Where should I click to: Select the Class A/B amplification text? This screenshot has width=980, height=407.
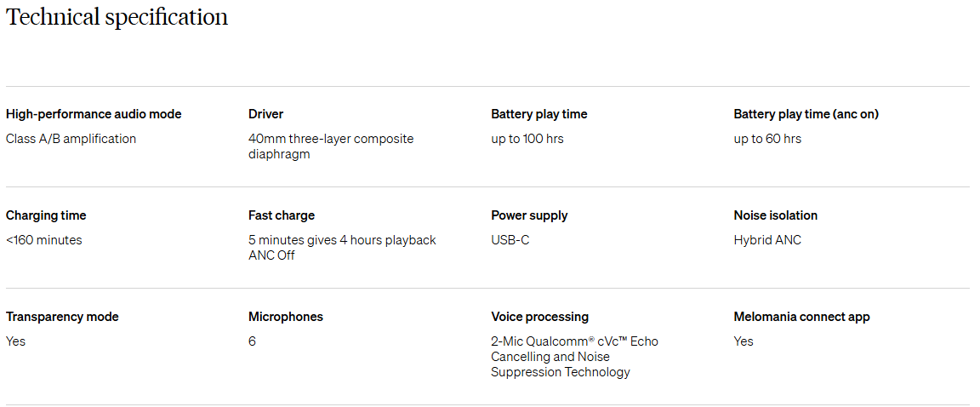(71, 139)
